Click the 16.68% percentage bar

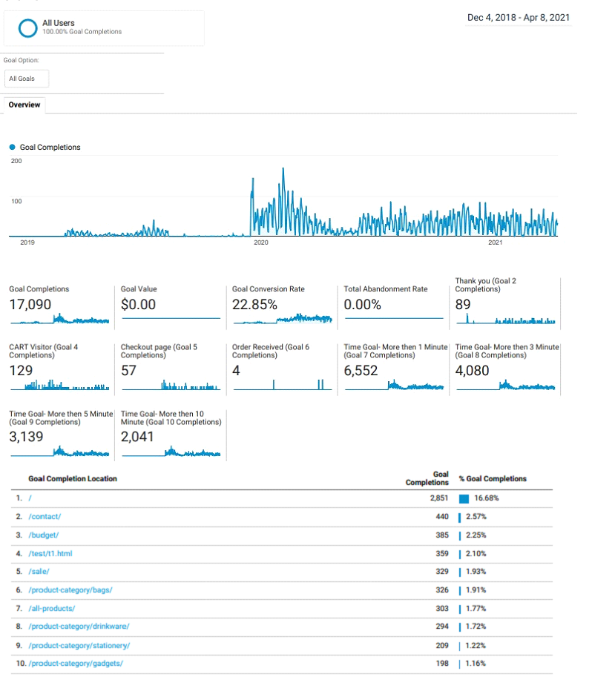coord(464,498)
